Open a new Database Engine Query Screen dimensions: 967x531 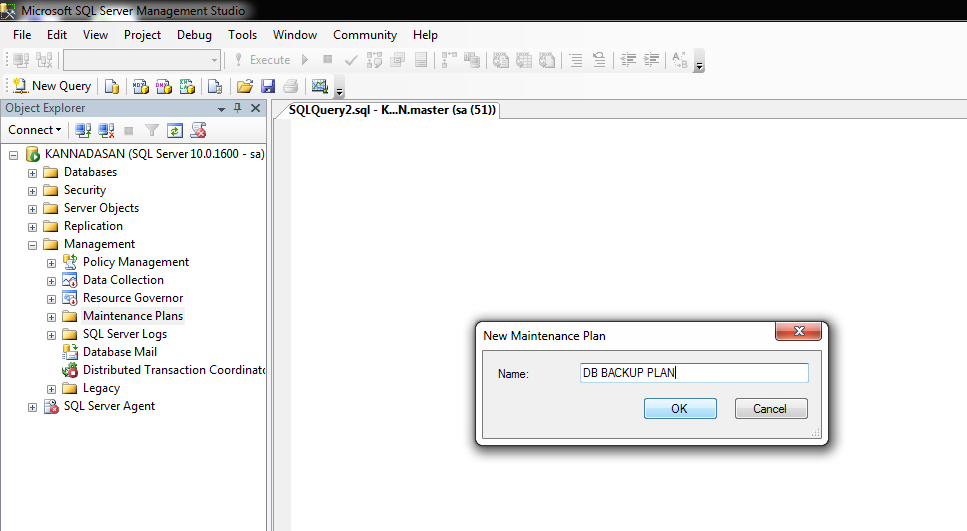112,86
